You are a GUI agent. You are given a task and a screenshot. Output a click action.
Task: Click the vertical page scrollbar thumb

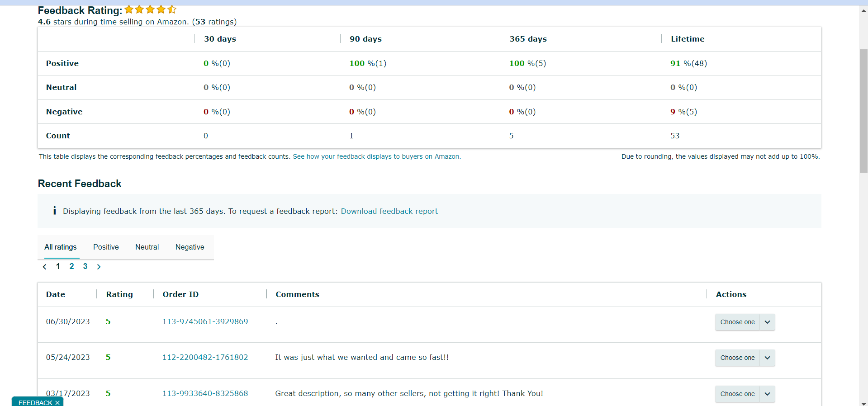coord(863,111)
